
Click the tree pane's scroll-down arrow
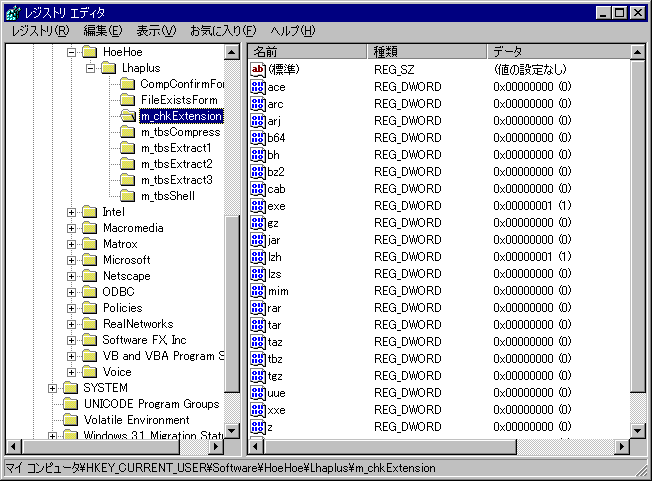pyautogui.click(x=232, y=430)
